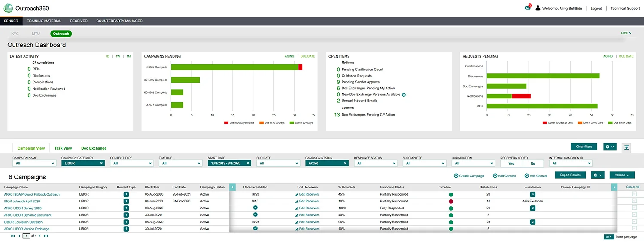Go to last page with pagination arrow

pyautogui.click(x=46, y=236)
